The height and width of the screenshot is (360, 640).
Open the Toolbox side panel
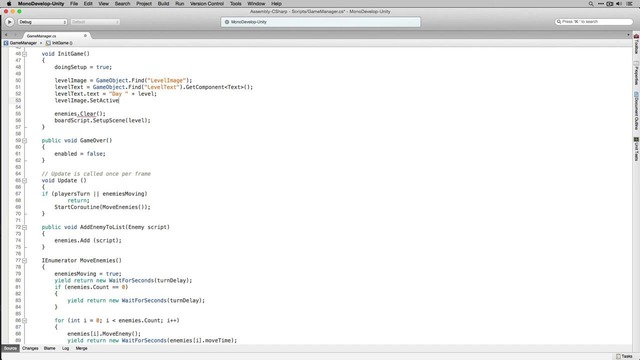click(636, 44)
